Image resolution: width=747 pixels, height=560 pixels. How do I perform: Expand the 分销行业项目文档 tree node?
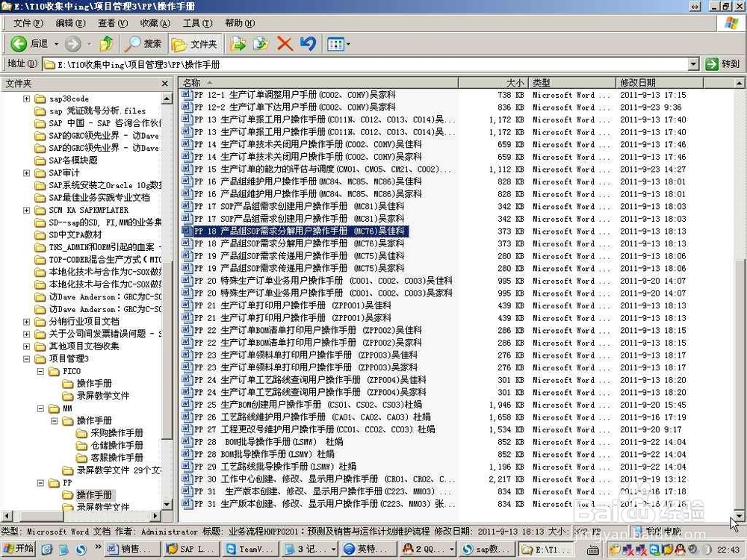(x=27, y=321)
